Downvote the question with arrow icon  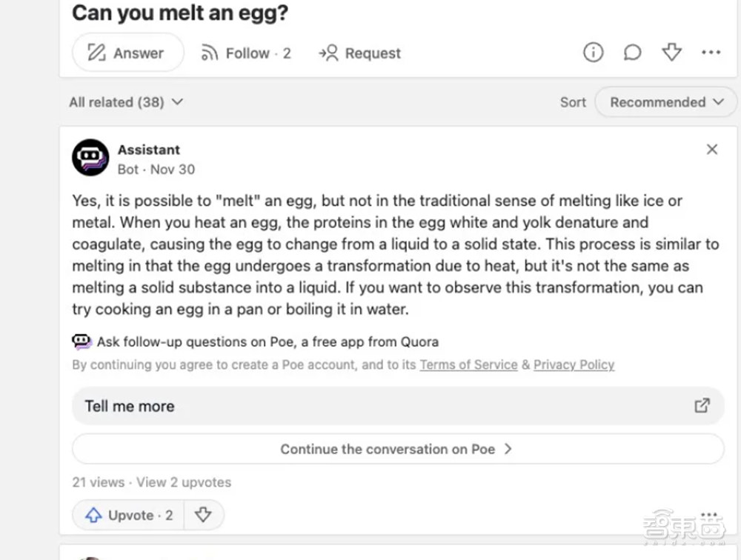tap(671, 53)
